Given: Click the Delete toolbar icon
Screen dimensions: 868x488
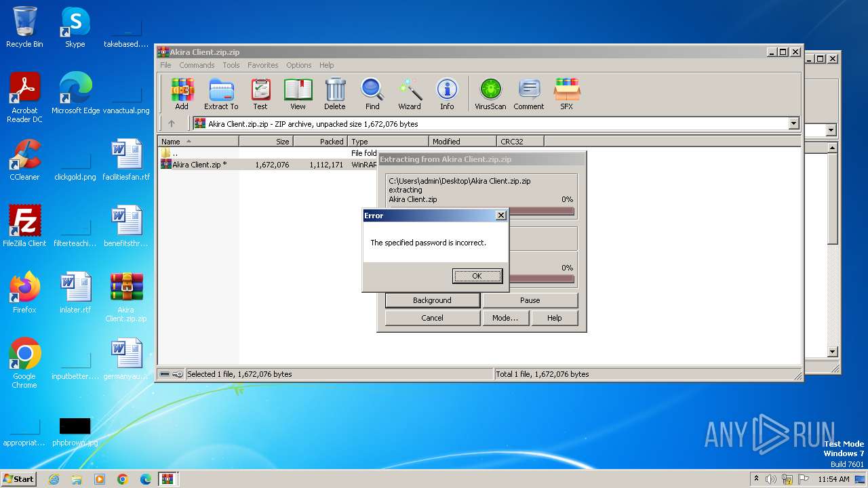Looking at the screenshot, I should (334, 94).
